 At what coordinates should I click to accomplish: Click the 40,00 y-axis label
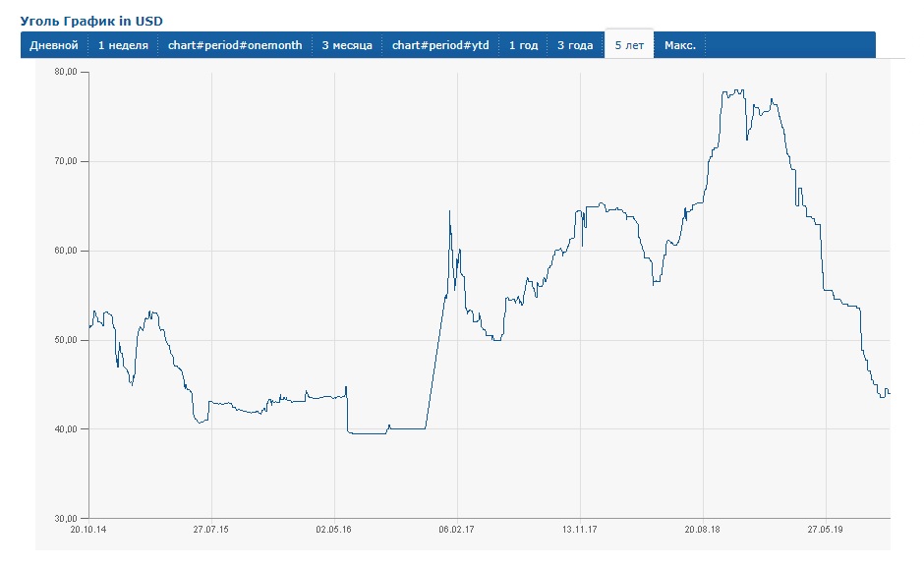[67, 429]
